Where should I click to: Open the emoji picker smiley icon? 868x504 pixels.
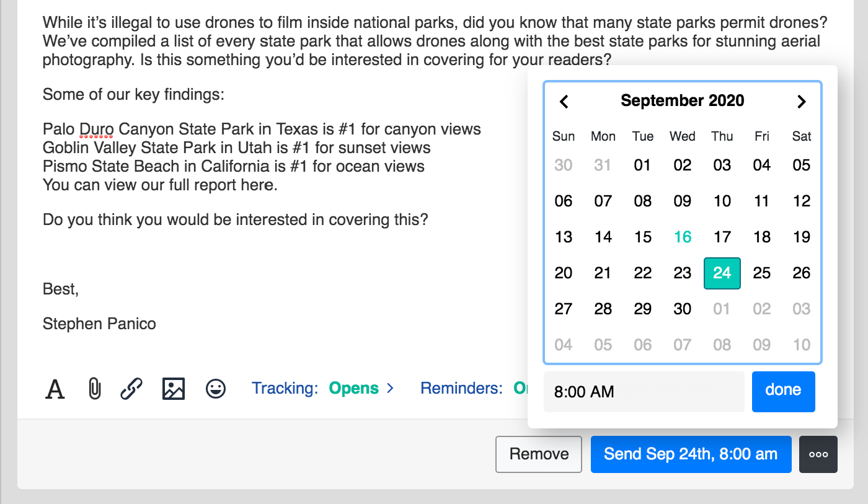216,389
